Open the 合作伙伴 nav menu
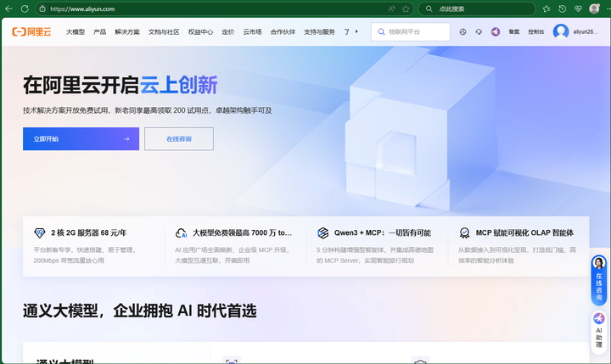Viewport: 611px width, 364px height. point(283,31)
